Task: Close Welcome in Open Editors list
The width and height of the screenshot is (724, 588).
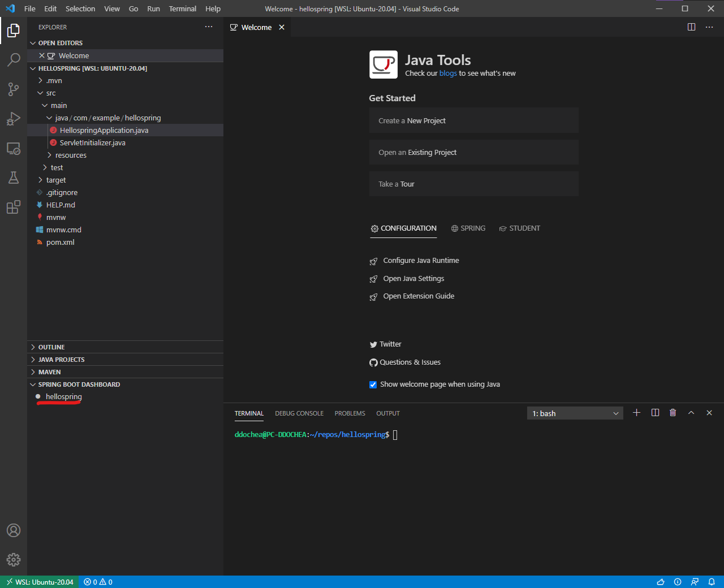Action: [42, 55]
